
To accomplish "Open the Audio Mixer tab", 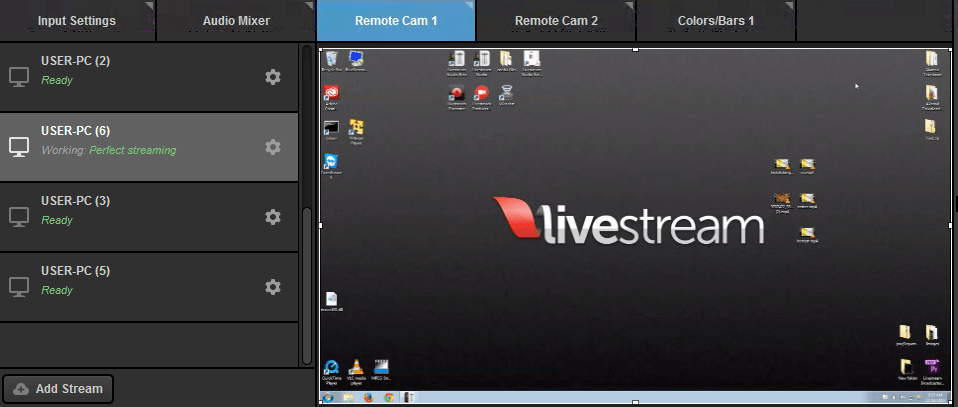I will click(236, 20).
